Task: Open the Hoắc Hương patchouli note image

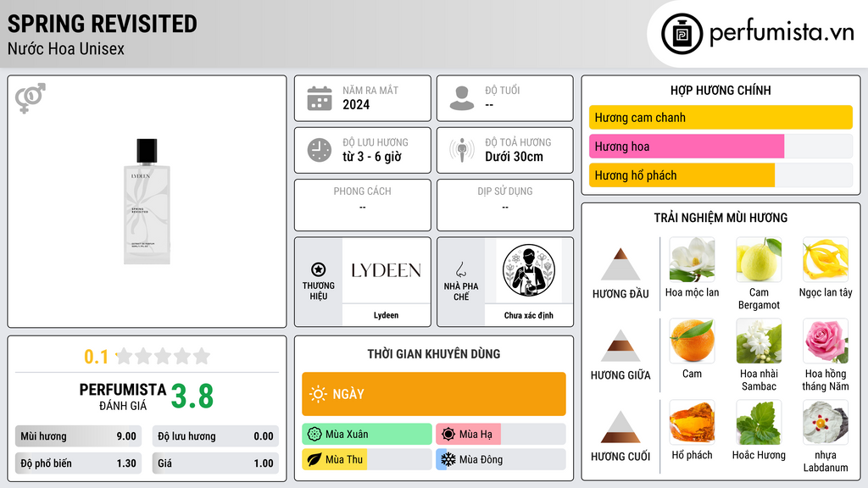Action: click(x=759, y=422)
